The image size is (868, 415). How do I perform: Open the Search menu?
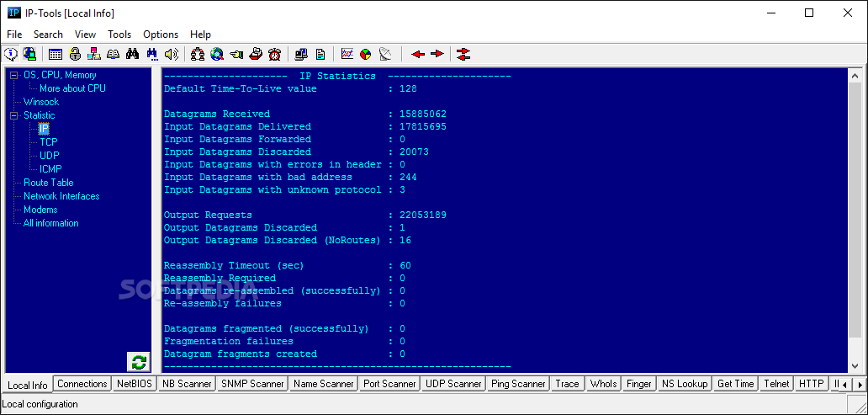(48, 35)
